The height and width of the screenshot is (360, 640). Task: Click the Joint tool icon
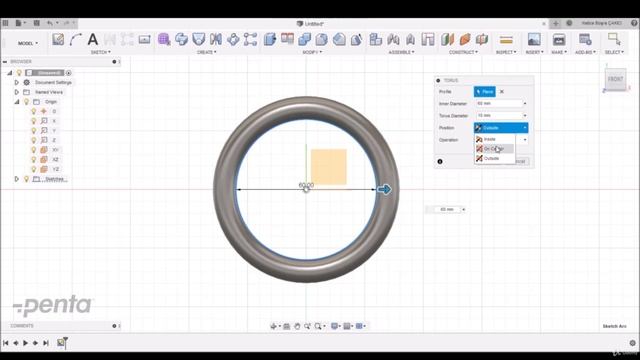(x=393, y=39)
